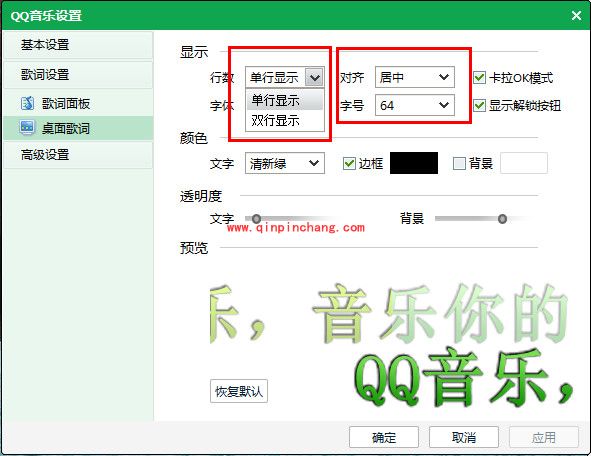Collapse the 行数 dropdown arrow

(314, 78)
